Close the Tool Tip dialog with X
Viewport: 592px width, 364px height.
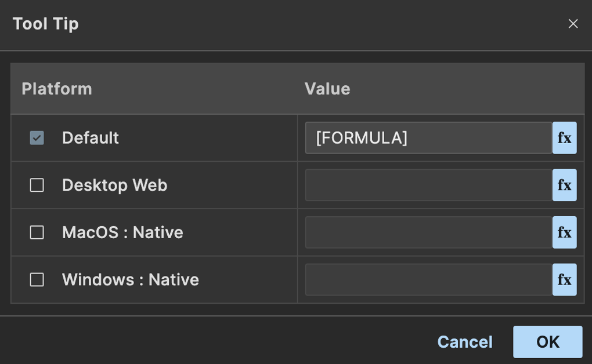573,24
